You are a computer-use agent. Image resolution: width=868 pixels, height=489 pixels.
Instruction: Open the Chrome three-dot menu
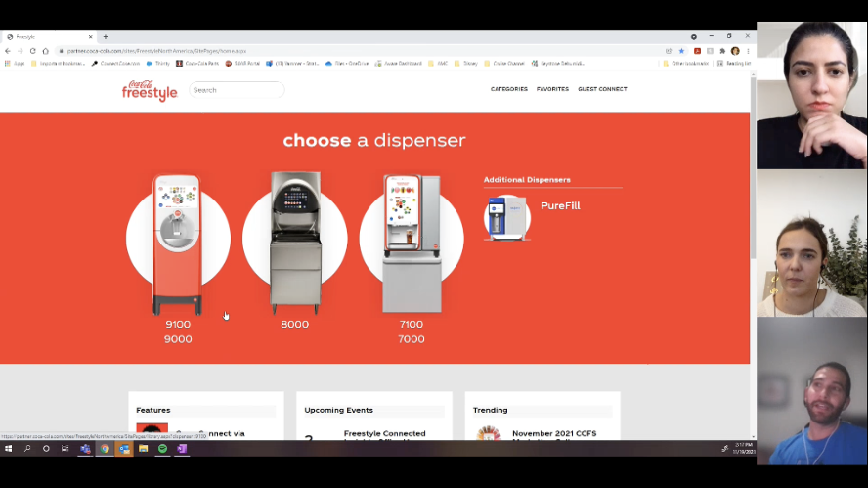(x=748, y=51)
